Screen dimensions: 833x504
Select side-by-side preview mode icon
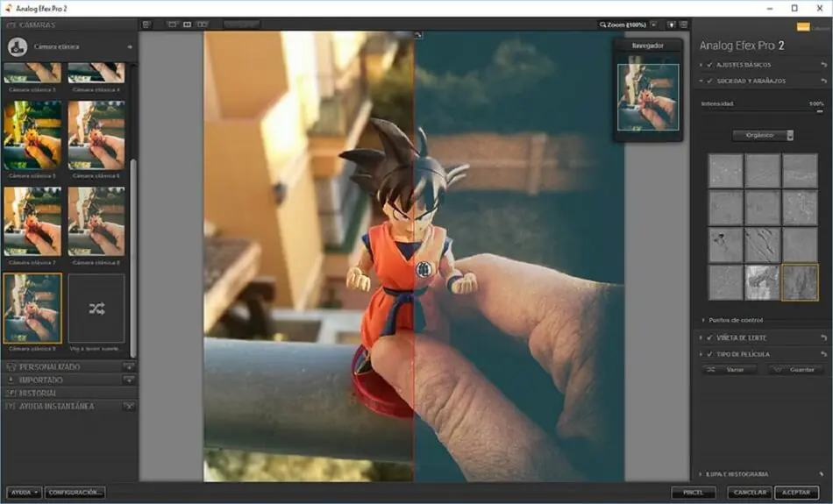tap(203, 25)
